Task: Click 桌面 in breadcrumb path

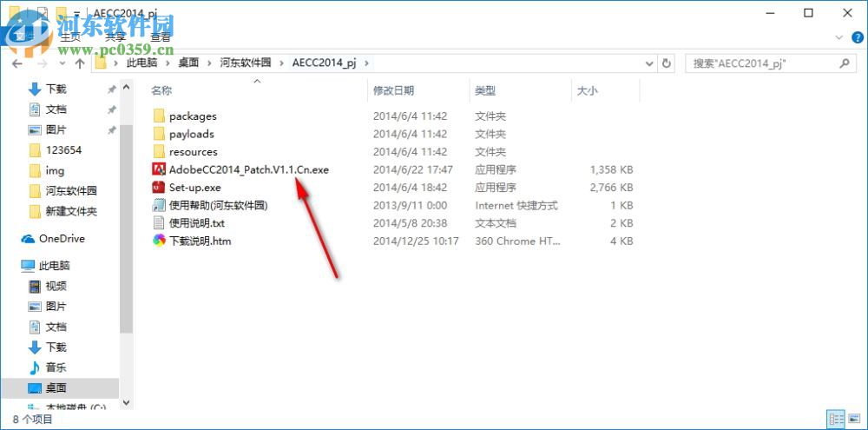Action: [188, 63]
